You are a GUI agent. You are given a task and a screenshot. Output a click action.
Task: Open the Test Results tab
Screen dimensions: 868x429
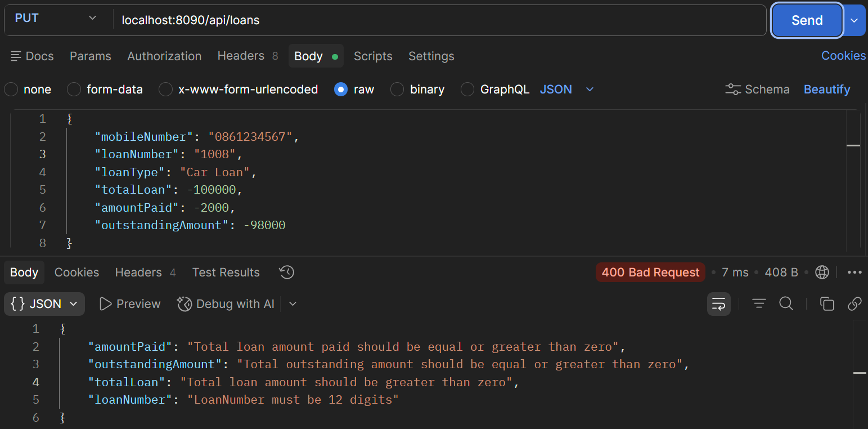pos(226,272)
